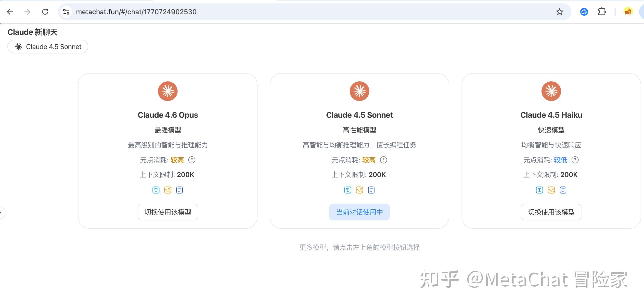The image size is (644, 305).
Task: Click the Claude 4.5 Haiku logo icon
Action: (x=551, y=91)
